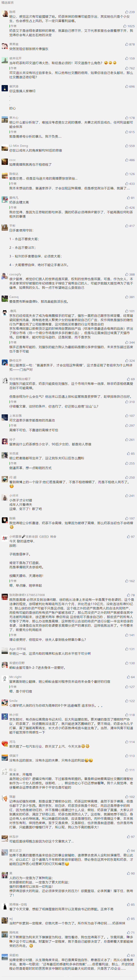Click the username 草木心
Image resolution: width=137 pixels, height=980 pixels.
coord(14,118)
